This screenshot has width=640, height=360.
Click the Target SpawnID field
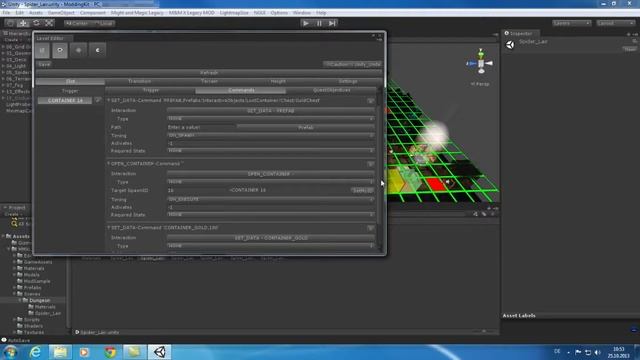(198, 190)
